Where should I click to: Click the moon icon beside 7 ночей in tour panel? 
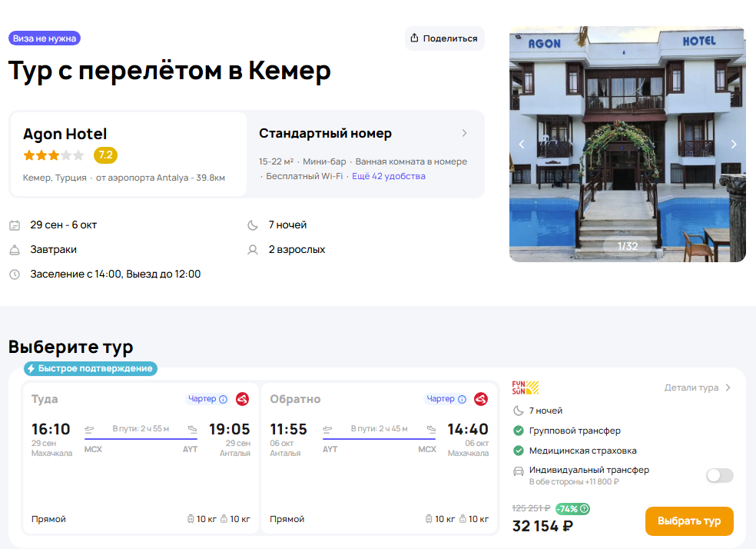[519, 411]
